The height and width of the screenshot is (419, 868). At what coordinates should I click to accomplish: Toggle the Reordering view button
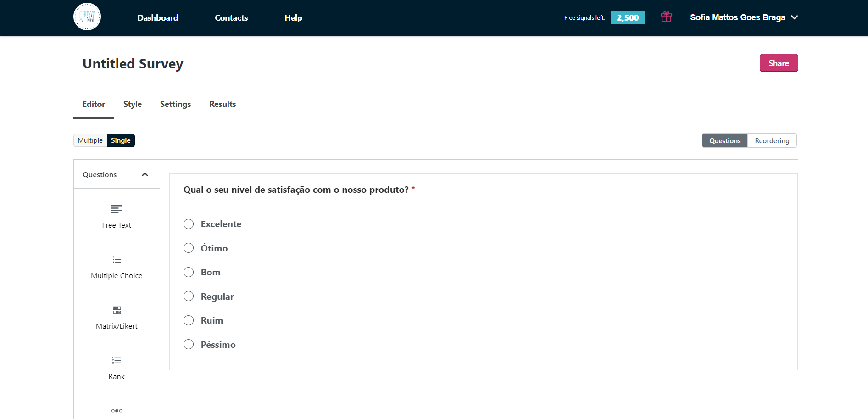pyautogui.click(x=772, y=140)
